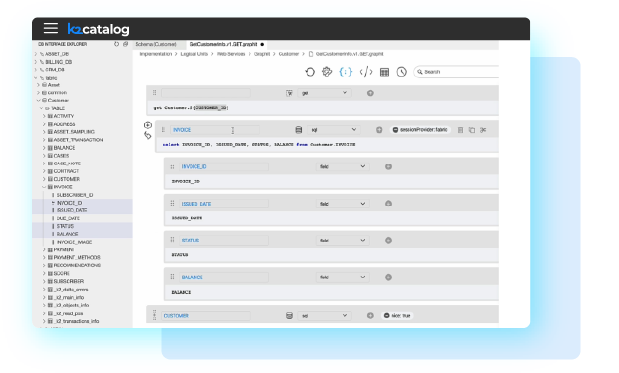Click the add icon in the get row
This screenshot has height=373, width=619.
370,93
